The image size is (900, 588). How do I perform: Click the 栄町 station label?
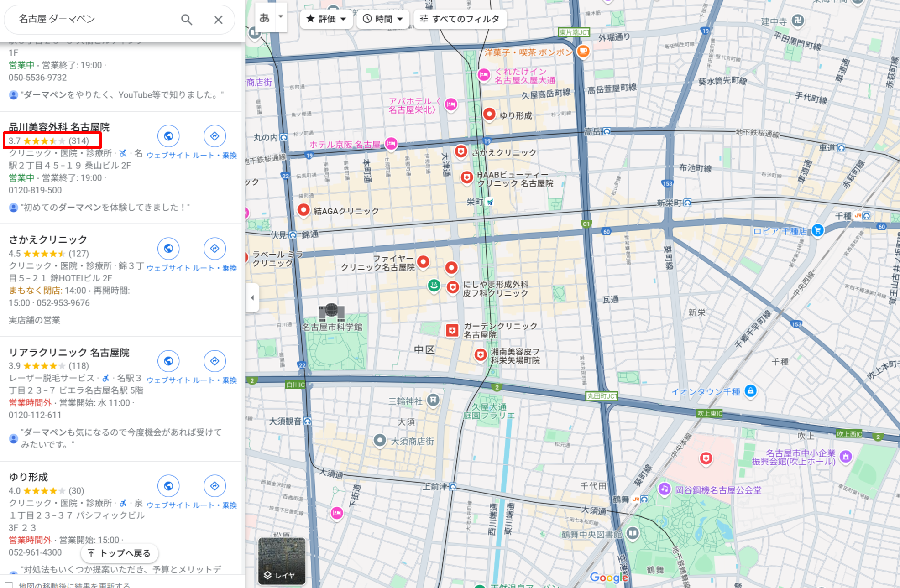475,202
